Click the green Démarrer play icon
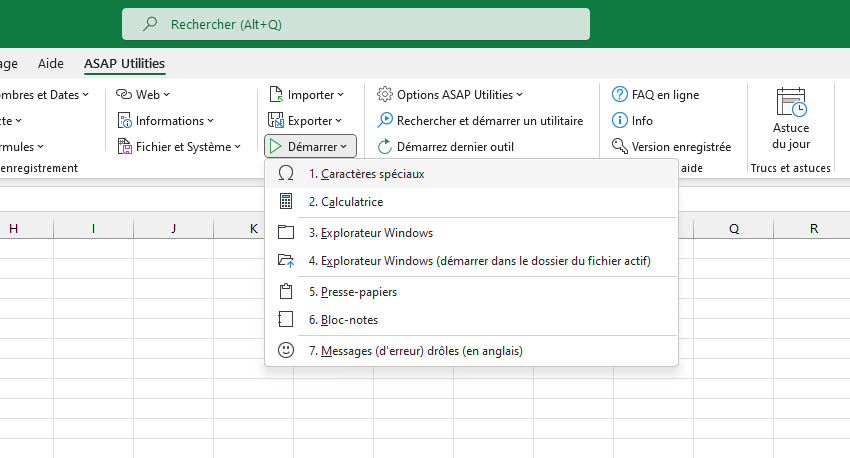Screen dimensions: 850x458 click(276, 146)
